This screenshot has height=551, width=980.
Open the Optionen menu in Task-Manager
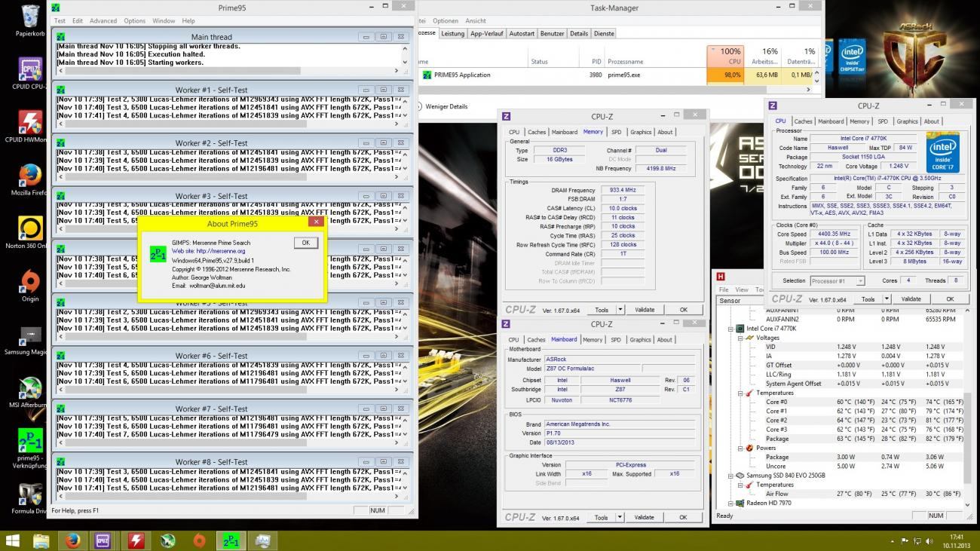click(x=446, y=20)
